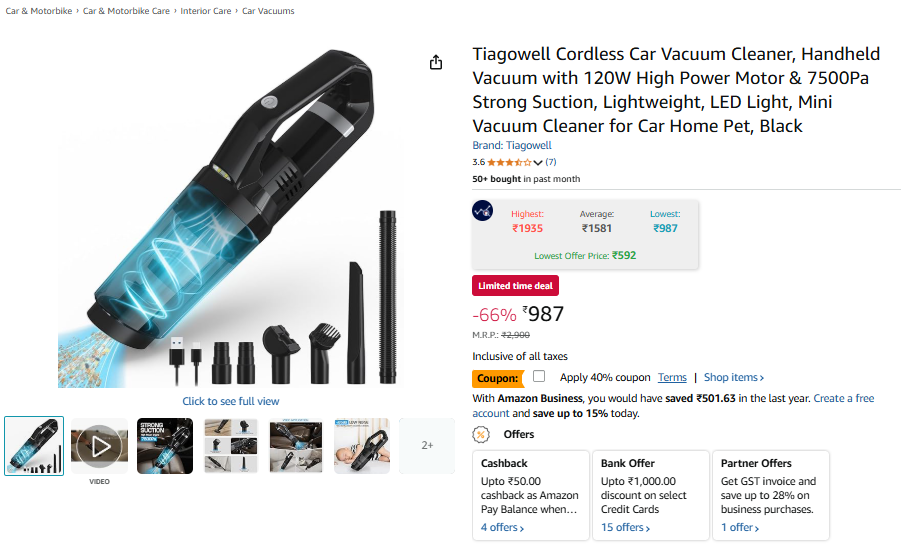The image size is (911, 545).
Task: View the Strong Suction thumbnail image
Action: 165,446
